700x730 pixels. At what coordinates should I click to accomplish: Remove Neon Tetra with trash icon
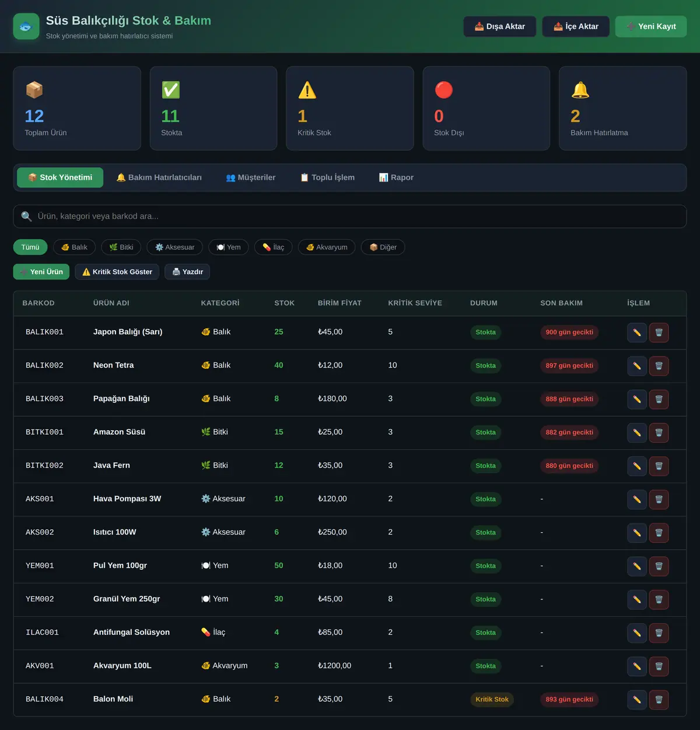[659, 366]
